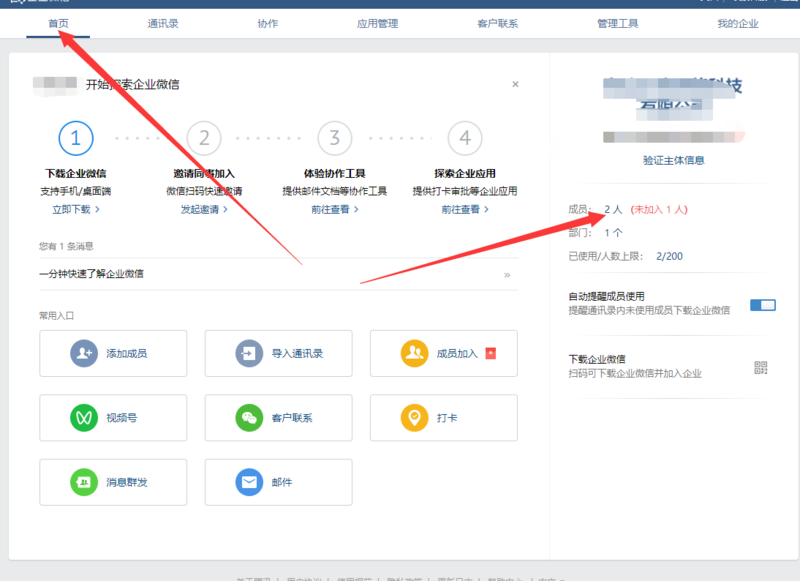Click the 体验协作工具 step title
This screenshot has height=581, width=800.
pos(335,173)
